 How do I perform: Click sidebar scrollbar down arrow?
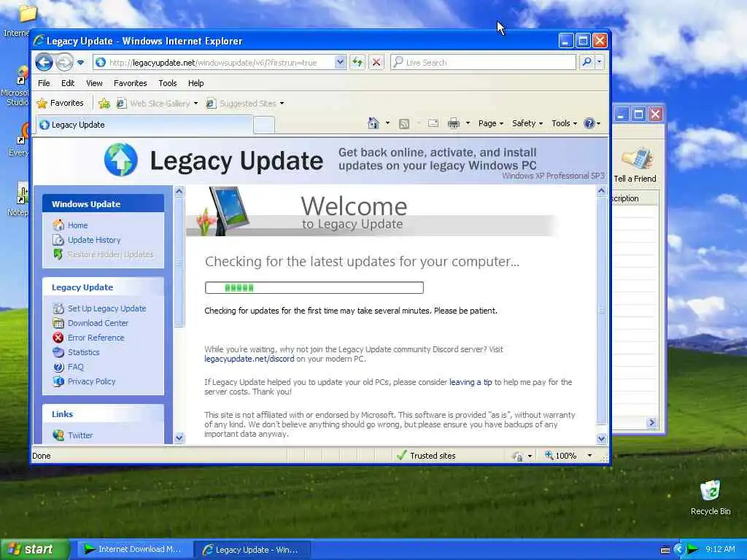179,437
